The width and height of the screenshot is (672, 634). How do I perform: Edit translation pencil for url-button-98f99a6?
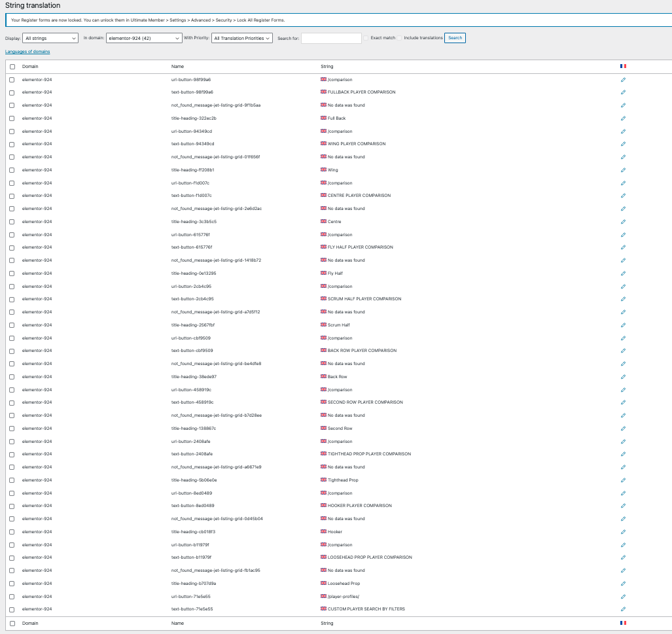[623, 80]
